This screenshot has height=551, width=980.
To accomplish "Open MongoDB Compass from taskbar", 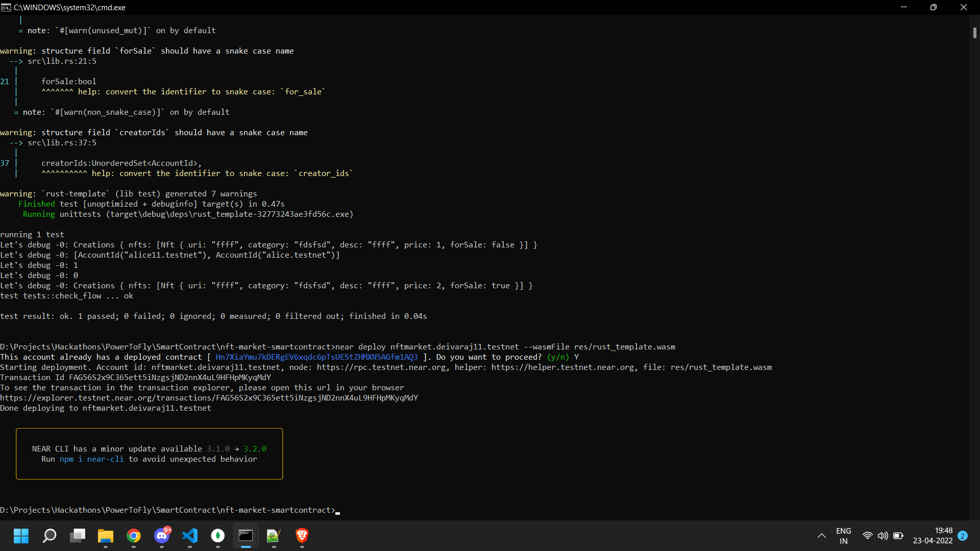I will pos(218,536).
